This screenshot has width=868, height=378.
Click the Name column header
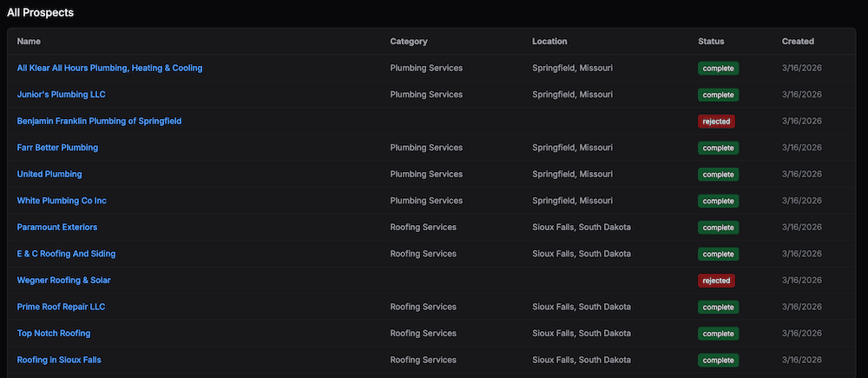[29, 42]
